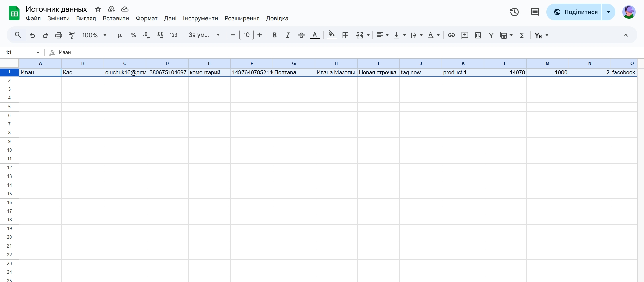Click the insert link icon

tap(451, 35)
